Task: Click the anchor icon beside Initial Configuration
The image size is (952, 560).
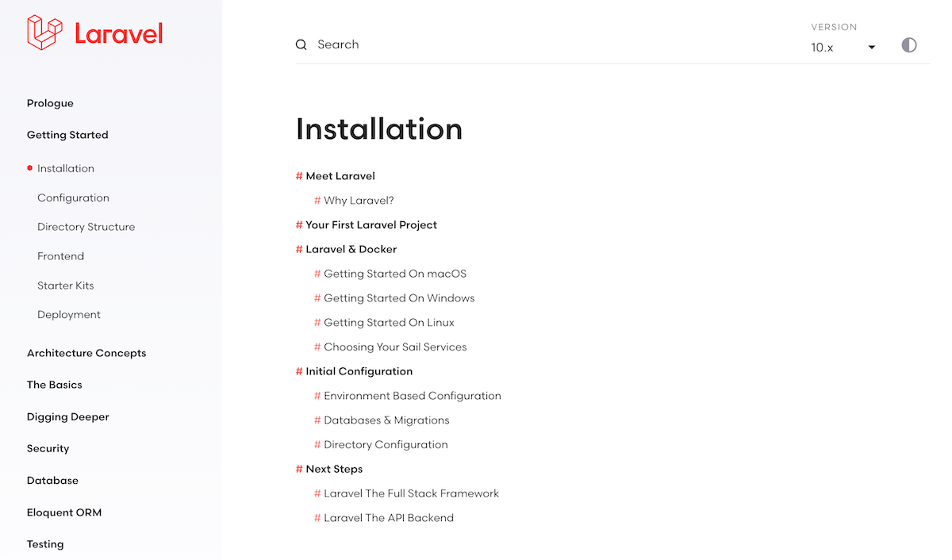Action: tap(298, 370)
